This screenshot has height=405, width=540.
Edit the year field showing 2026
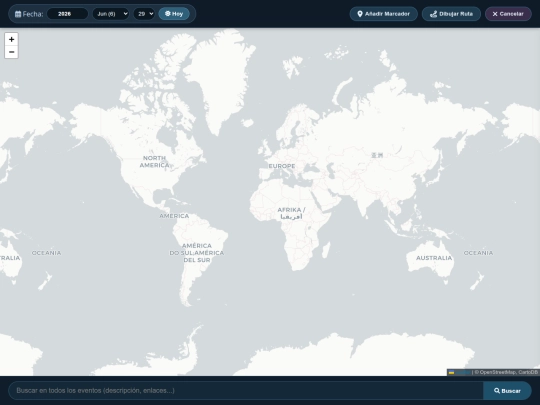click(x=67, y=14)
